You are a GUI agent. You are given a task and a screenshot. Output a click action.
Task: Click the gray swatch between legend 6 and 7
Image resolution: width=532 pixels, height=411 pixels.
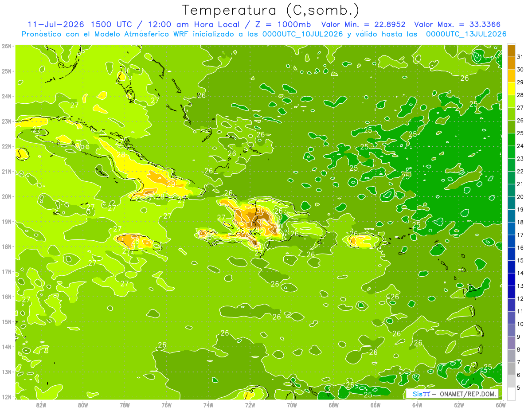511,369
